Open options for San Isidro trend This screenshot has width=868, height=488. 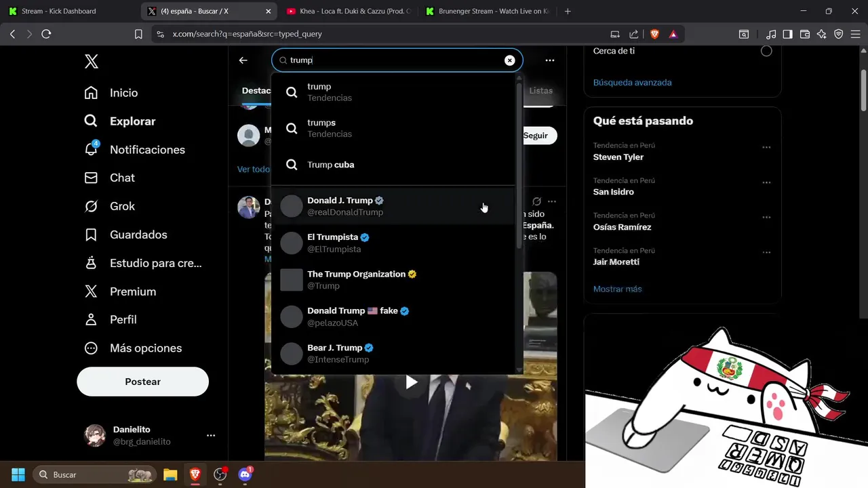click(x=766, y=182)
